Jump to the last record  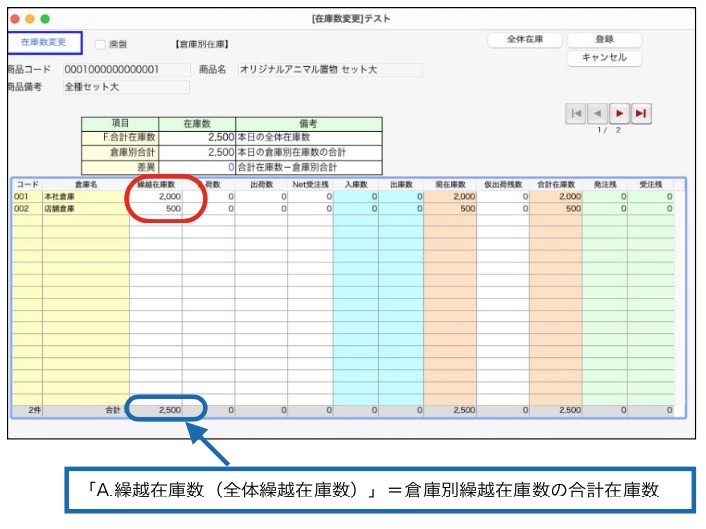coord(641,114)
